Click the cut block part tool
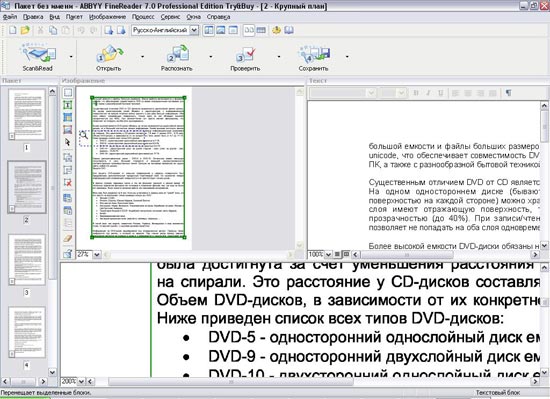This screenshot has height=399, width=550. tap(68, 170)
